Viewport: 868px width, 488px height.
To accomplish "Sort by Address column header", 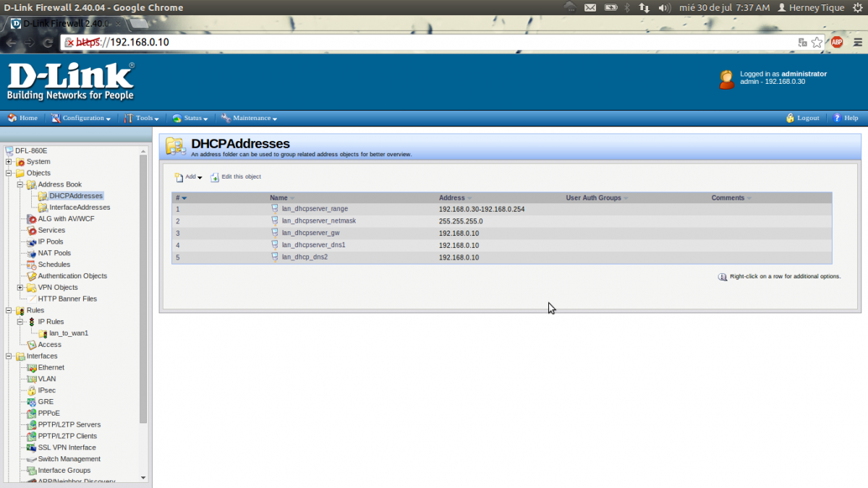I will [455, 197].
